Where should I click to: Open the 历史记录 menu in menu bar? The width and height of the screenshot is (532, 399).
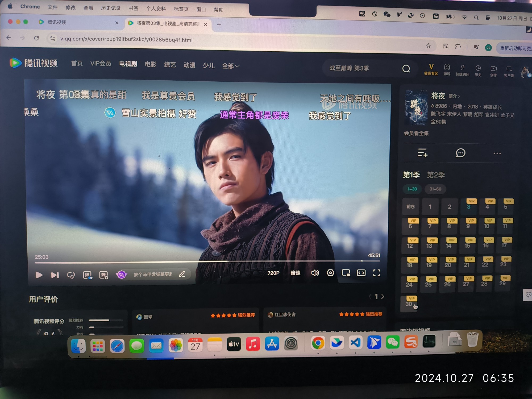111,8
